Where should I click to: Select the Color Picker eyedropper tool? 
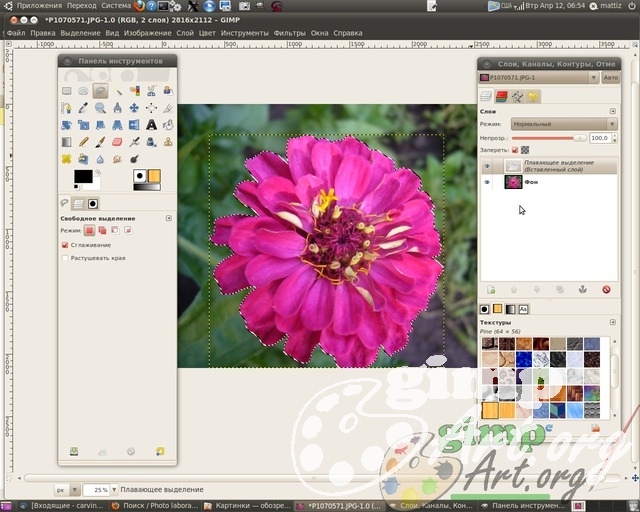tap(83, 108)
